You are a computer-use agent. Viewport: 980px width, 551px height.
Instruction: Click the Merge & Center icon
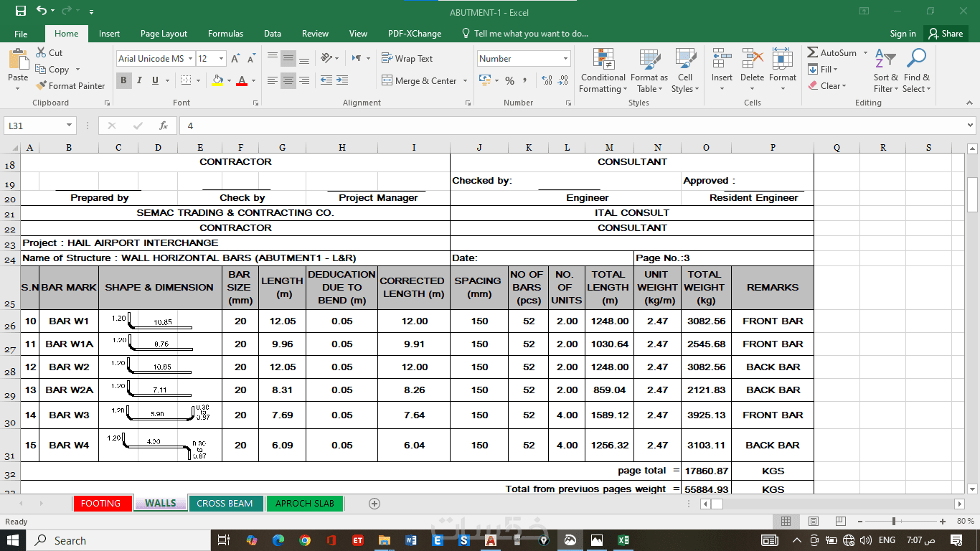387,81
